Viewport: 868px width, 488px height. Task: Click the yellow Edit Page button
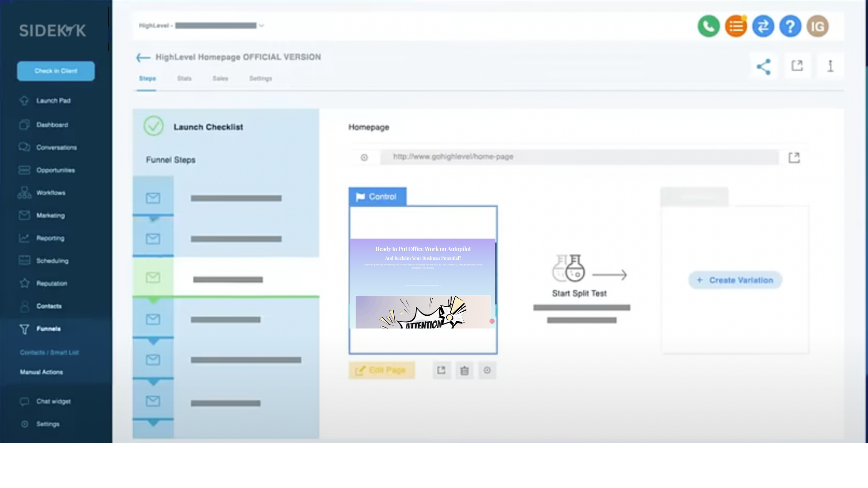(x=382, y=371)
